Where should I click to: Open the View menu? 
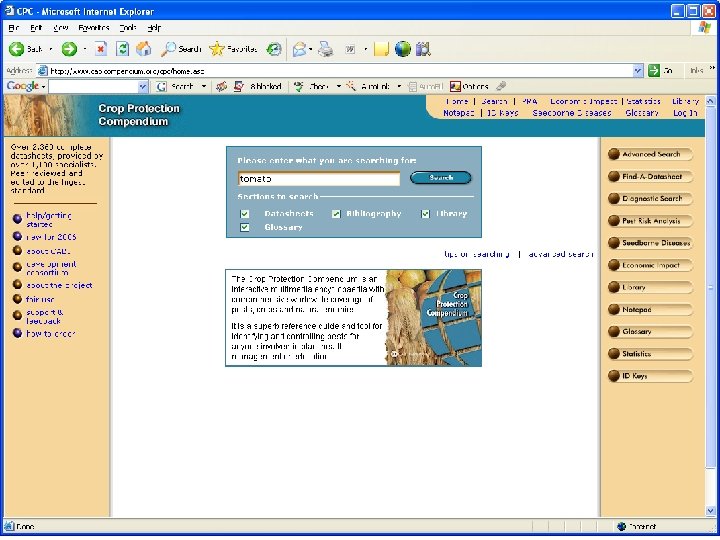point(61,28)
